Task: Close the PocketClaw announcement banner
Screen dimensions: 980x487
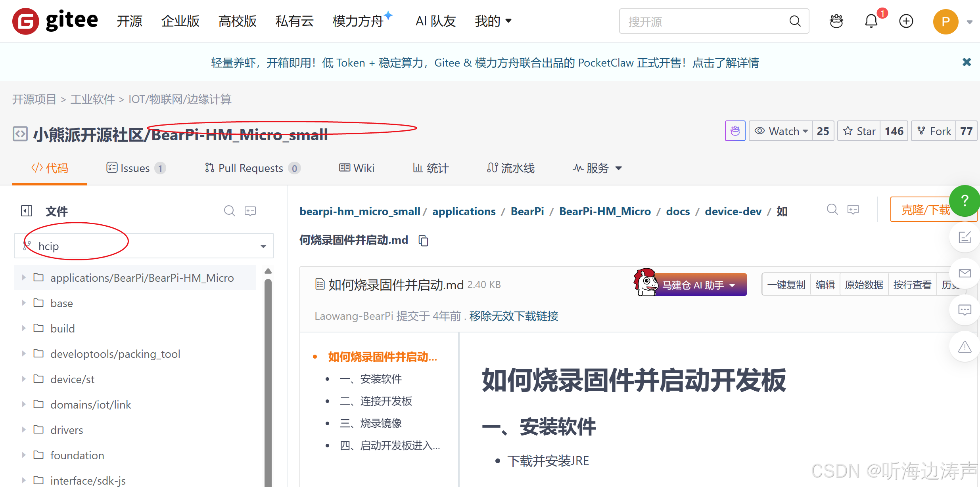Action: [967, 62]
